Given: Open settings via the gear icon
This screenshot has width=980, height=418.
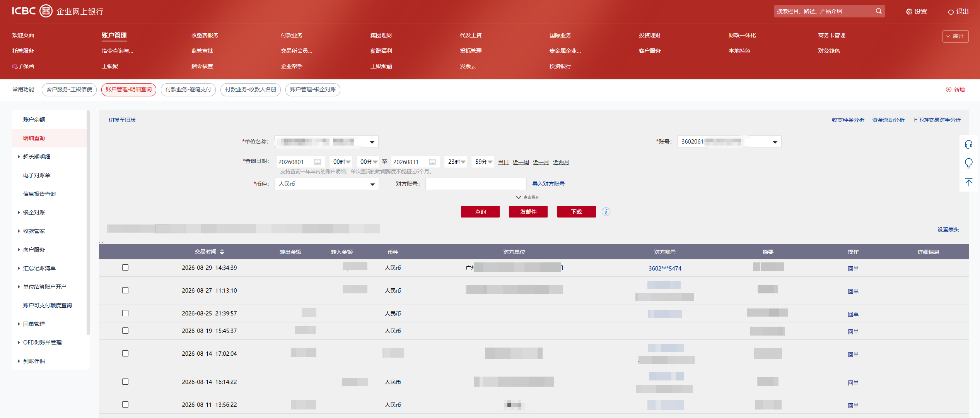Looking at the screenshot, I should 909,12.
